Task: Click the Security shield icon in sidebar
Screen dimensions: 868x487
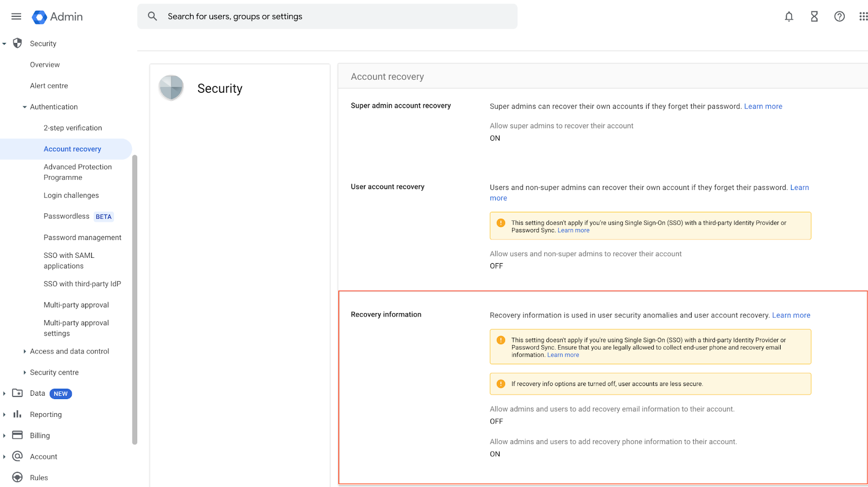Action: [x=17, y=43]
